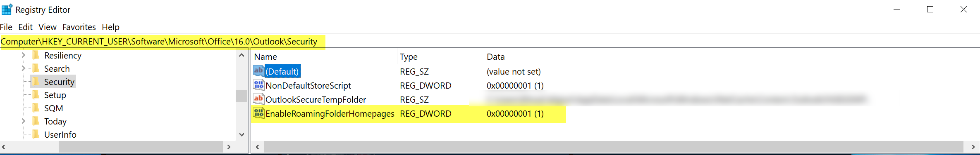980x155 pixels.
Task: Click the tree pane vertical scroll thumb
Action: coord(241,96)
